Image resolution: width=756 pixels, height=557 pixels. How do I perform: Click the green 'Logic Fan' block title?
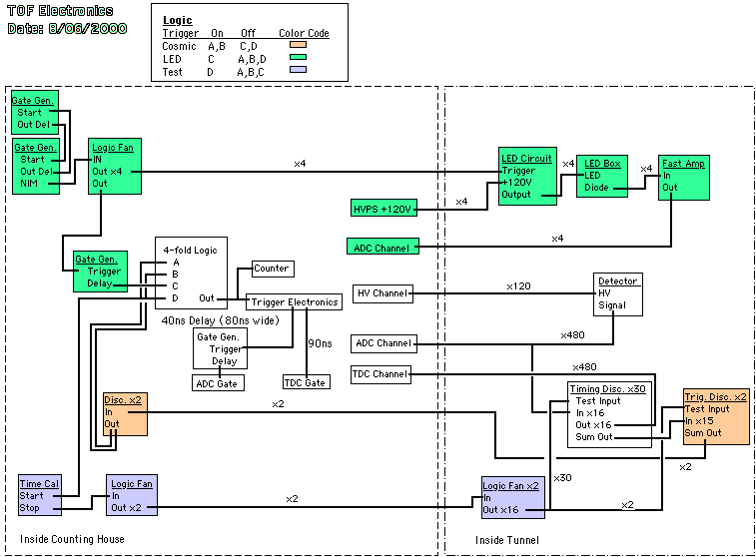click(113, 148)
